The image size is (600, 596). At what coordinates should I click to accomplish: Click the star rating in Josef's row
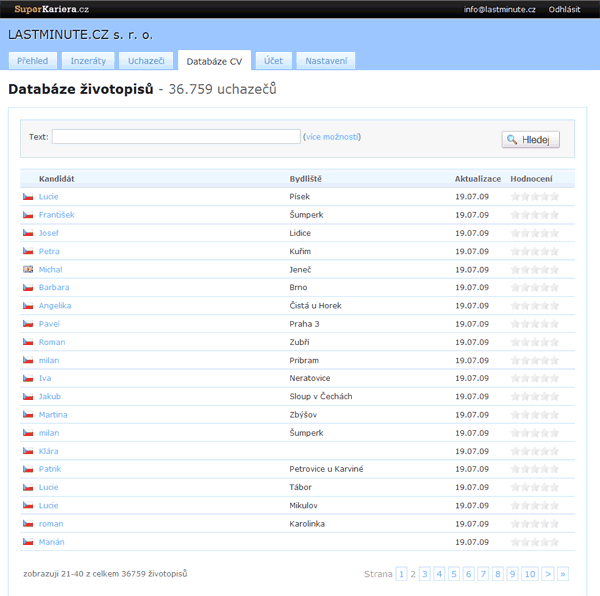535,233
